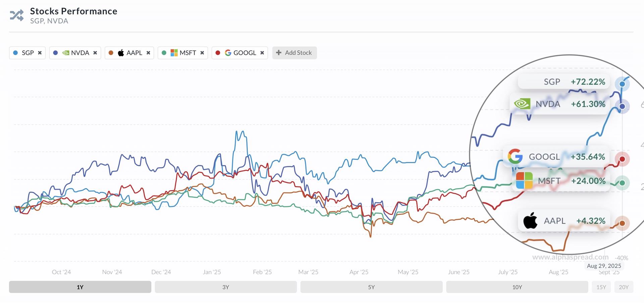Choose the 15Y range option

(601, 287)
